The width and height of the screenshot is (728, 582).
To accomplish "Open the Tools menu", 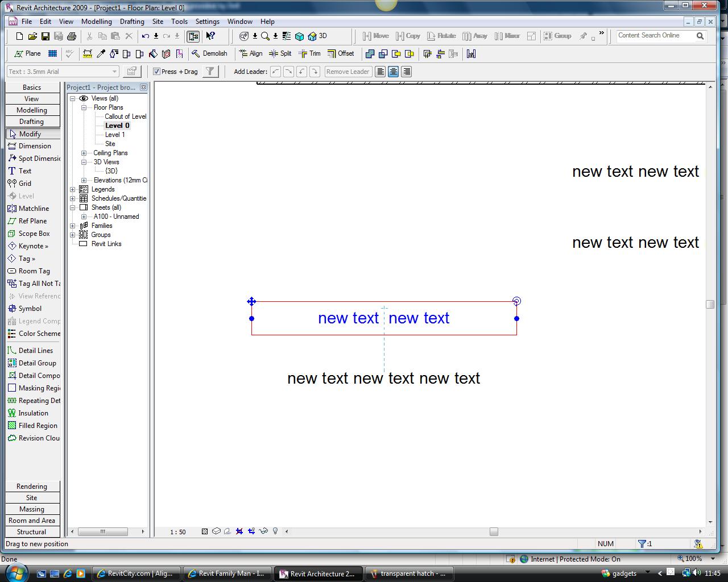I will tap(179, 22).
